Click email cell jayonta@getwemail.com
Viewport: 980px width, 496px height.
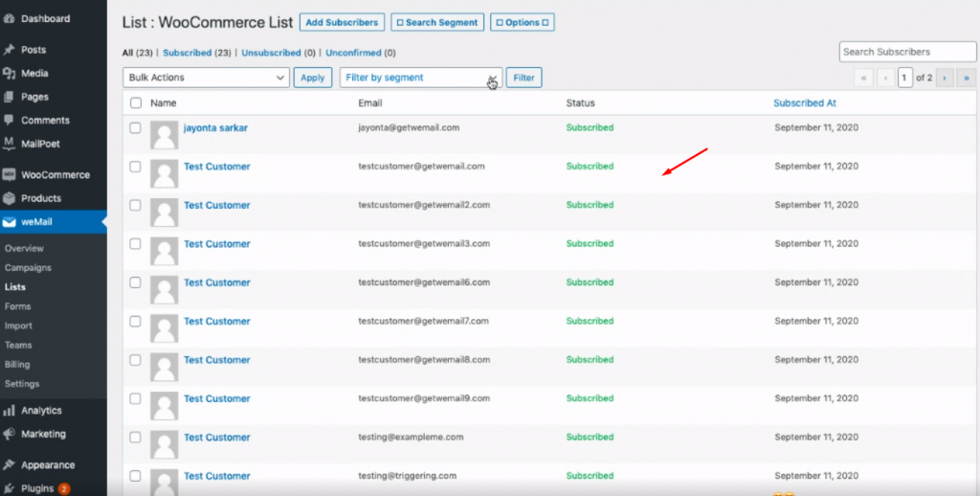coord(409,127)
